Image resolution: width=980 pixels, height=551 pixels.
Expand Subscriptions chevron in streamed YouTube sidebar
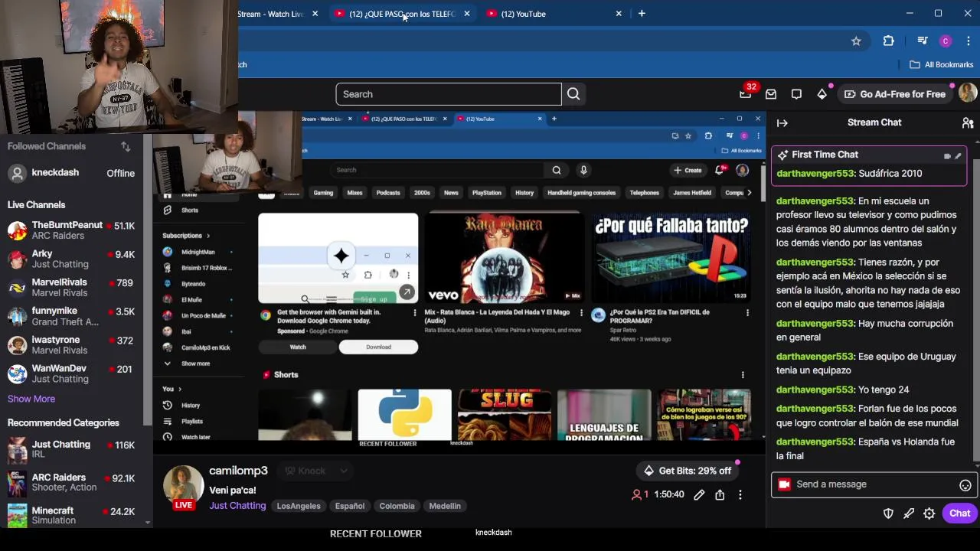[208, 236]
